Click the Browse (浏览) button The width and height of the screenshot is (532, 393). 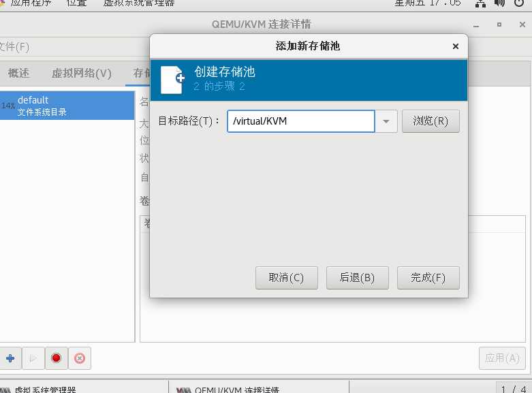(x=431, y=121)
